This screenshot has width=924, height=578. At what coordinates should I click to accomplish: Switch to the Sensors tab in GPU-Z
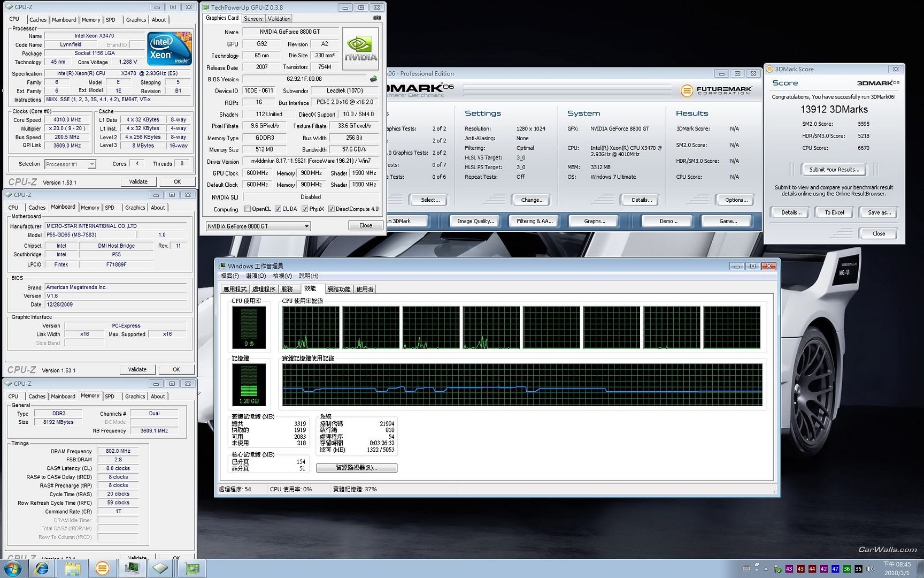253,19
